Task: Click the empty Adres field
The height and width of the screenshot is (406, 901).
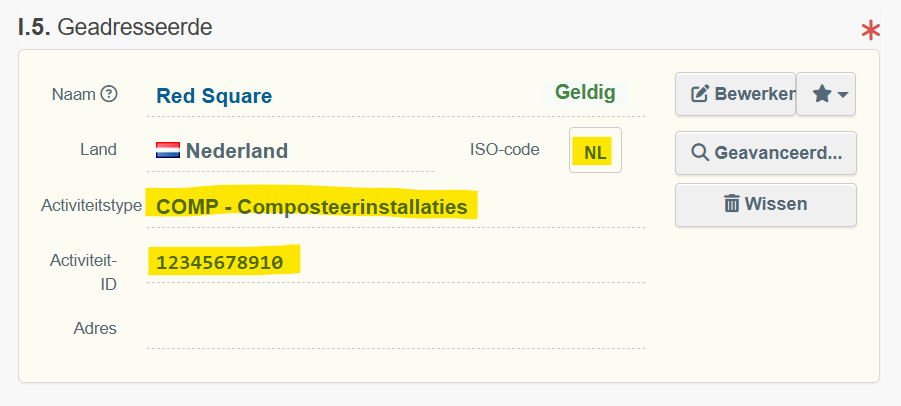Action: [395, 328]
